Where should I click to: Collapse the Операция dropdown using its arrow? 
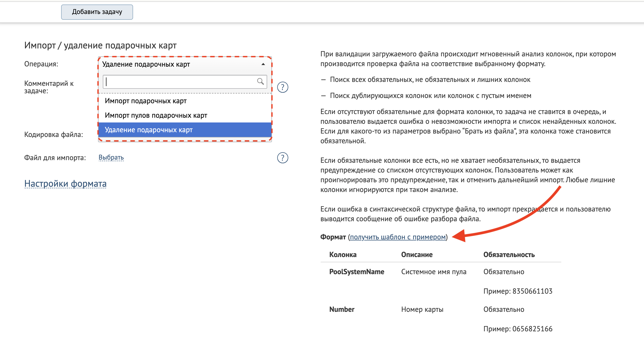263,64
